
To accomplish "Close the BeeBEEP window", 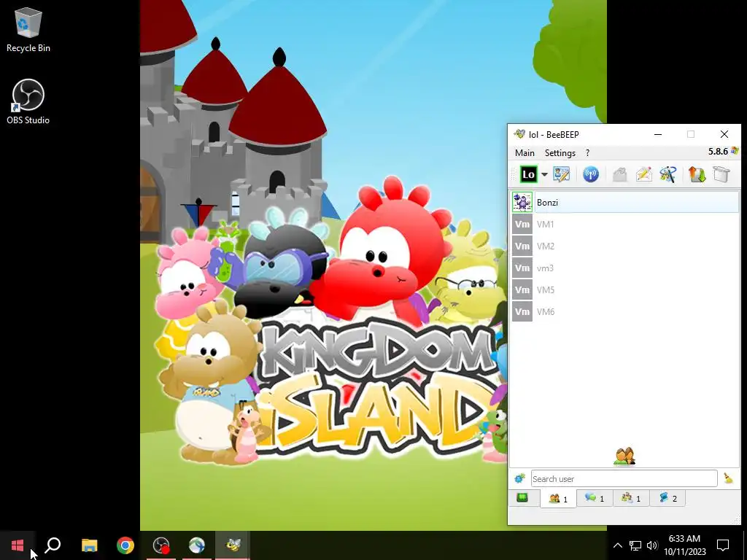I will coord(724,135).
